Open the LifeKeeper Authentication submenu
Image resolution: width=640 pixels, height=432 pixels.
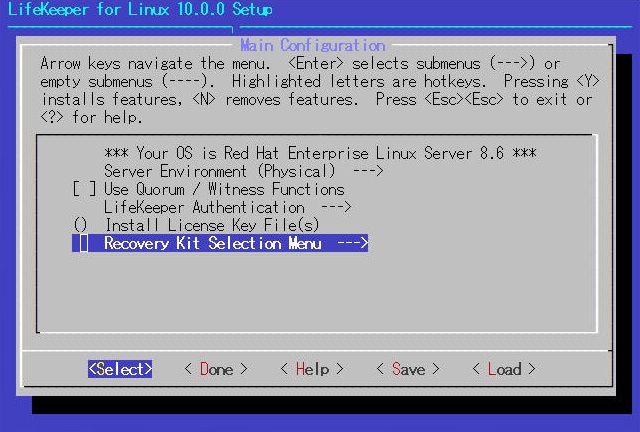click(204, 207)
